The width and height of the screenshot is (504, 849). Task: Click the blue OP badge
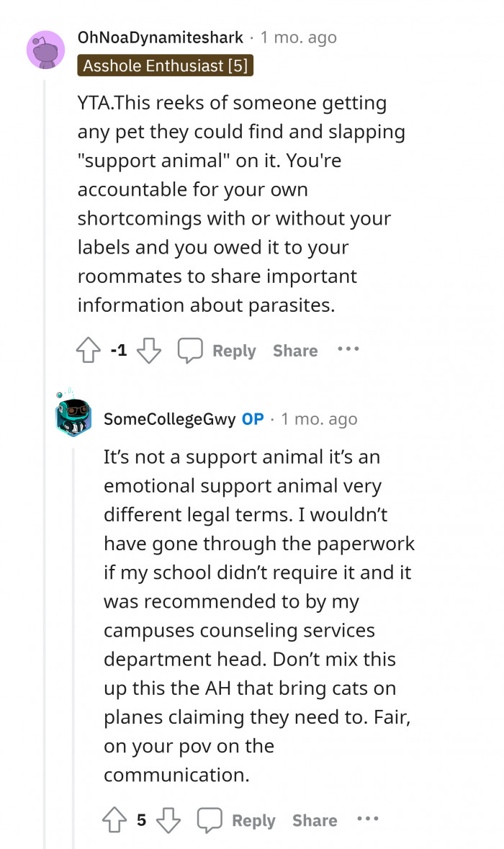tap(253, 419)
